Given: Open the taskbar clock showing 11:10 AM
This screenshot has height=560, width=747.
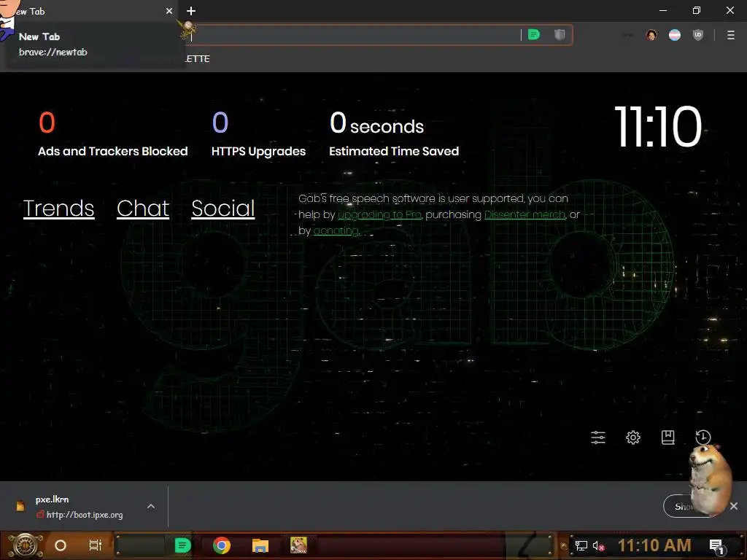Looking at the screenshot, I should (x=654, y=545).
